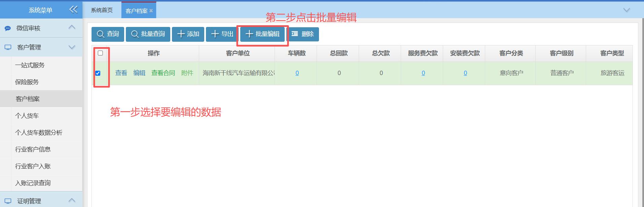The image size is (644, 207).
Task: Switch to the 系统首页 tab
Action: 102,10
